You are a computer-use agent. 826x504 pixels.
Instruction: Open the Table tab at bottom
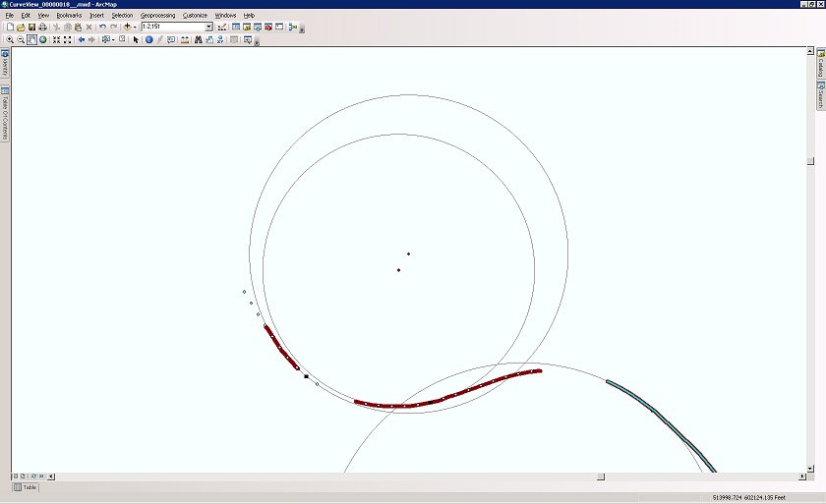pyautogui.click(x=26, y=487)
